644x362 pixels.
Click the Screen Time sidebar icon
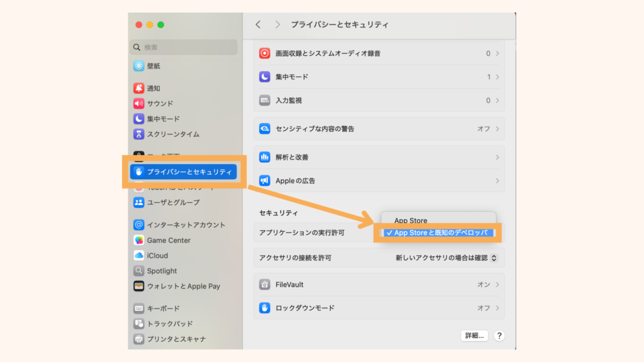point(140,133)
